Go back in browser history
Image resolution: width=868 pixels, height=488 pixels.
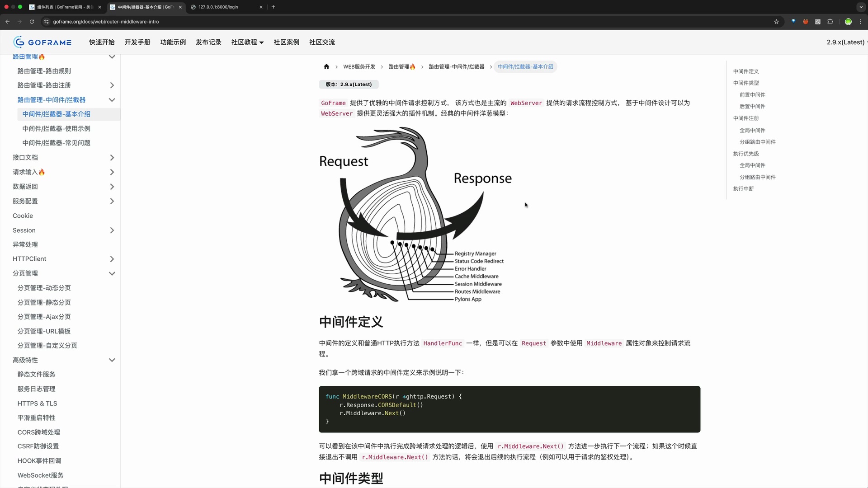point(8,22)
